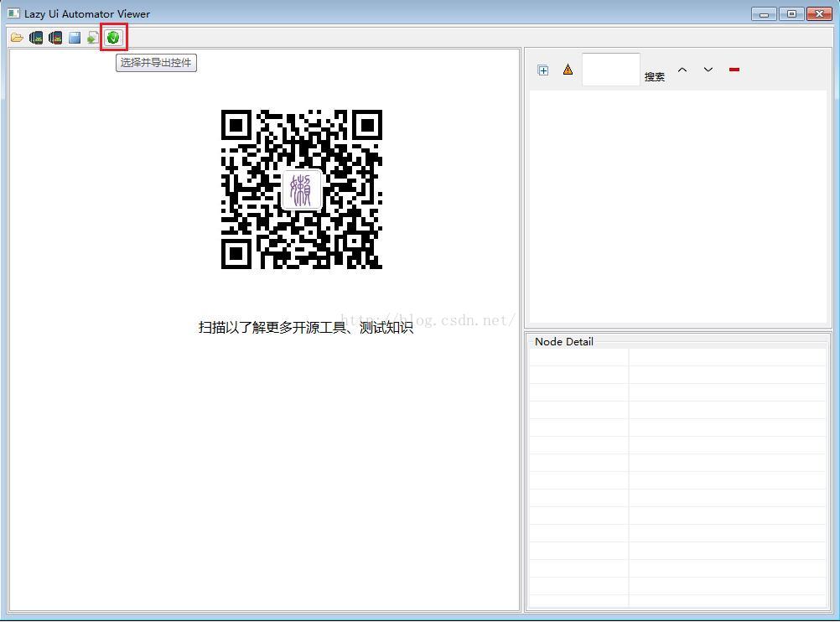
Task: Focus the search text field
Action: [610, 69]
